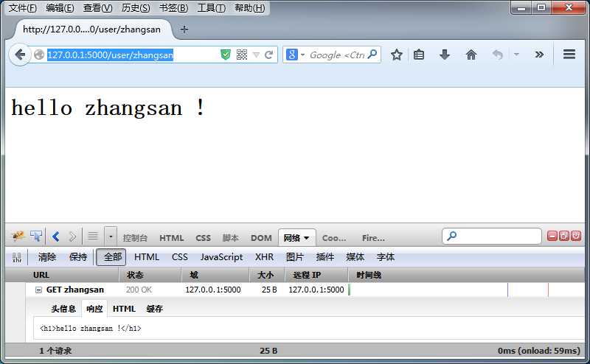Filter requests by 媒体 type
This screenshot has width=590, height=364.
point(355,257)
